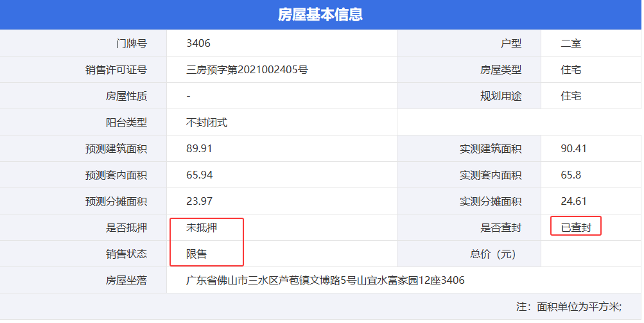This screenshot has height=323, width=644.
Task: Select the 实测分摊面积 label
Action: point(491,201)
